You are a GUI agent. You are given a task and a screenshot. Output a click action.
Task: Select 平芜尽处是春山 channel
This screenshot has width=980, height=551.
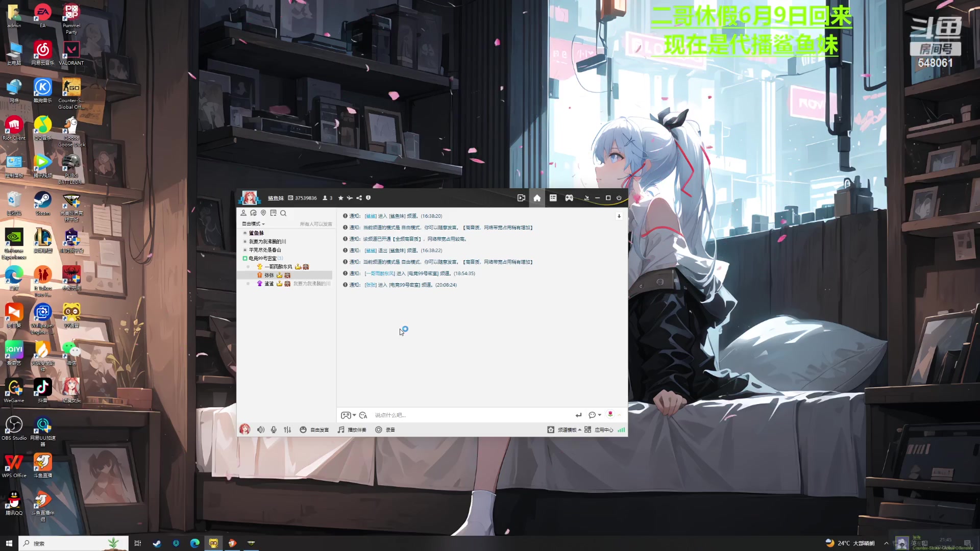point(265,250)
